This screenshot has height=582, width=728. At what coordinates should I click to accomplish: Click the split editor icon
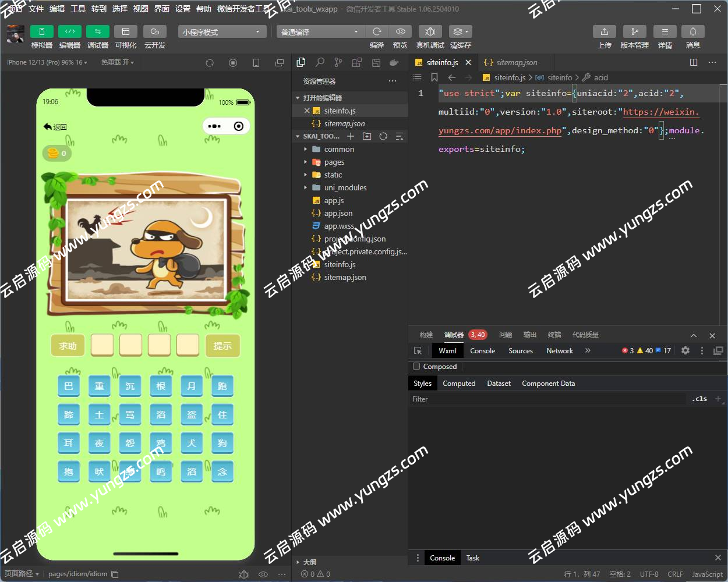(x=693, y=62)
